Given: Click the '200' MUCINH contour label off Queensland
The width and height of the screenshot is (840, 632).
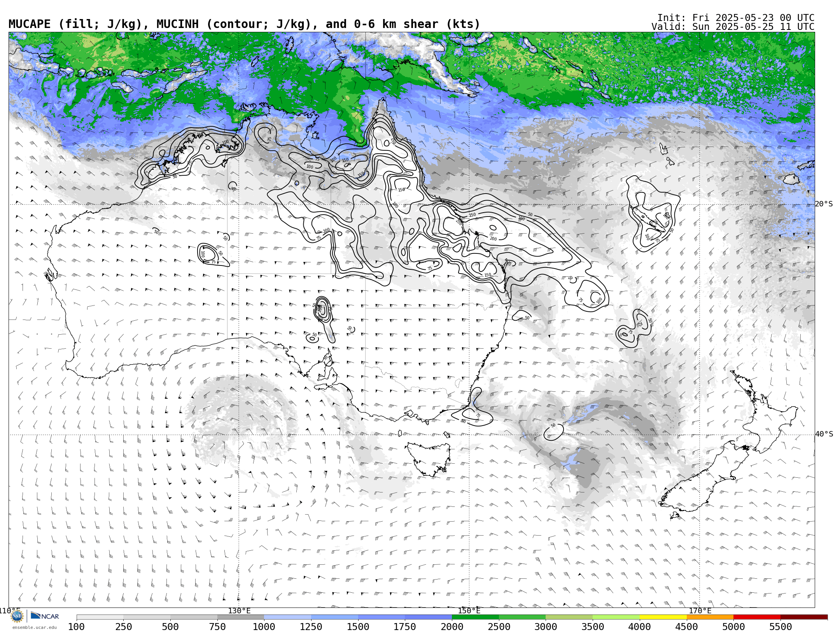Looking at the screenshot, I should pyautogui.click(x=493, y=239).
